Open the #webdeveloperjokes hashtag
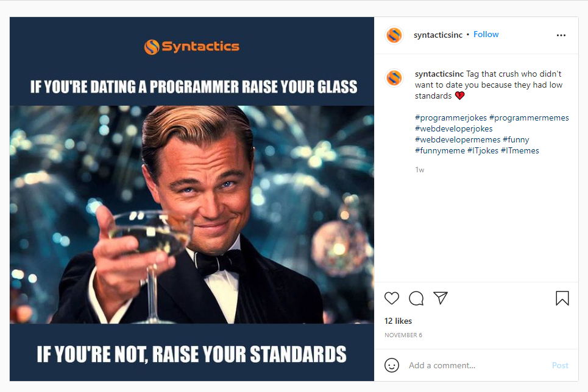 pos(453,128)
